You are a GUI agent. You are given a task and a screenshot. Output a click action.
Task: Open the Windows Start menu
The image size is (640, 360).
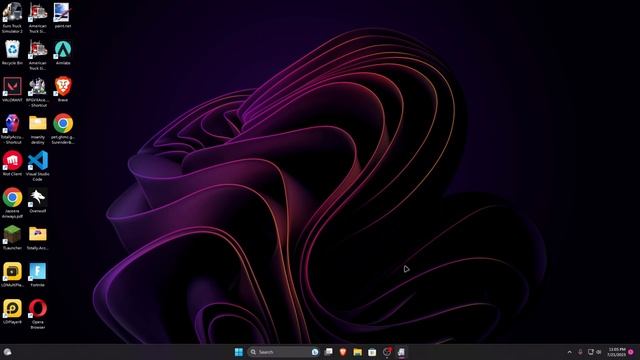[x=239, y=352]
